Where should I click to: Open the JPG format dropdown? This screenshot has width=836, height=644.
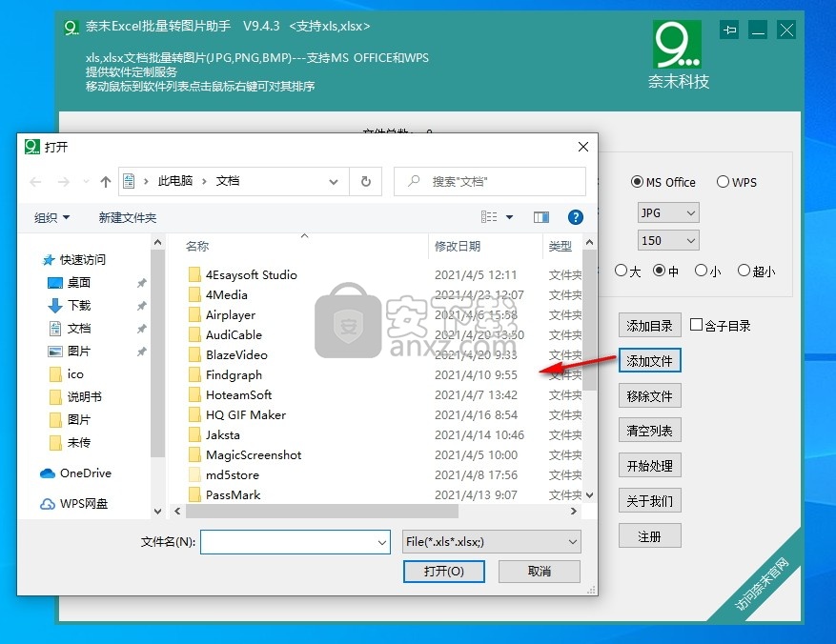pos(668,213)
